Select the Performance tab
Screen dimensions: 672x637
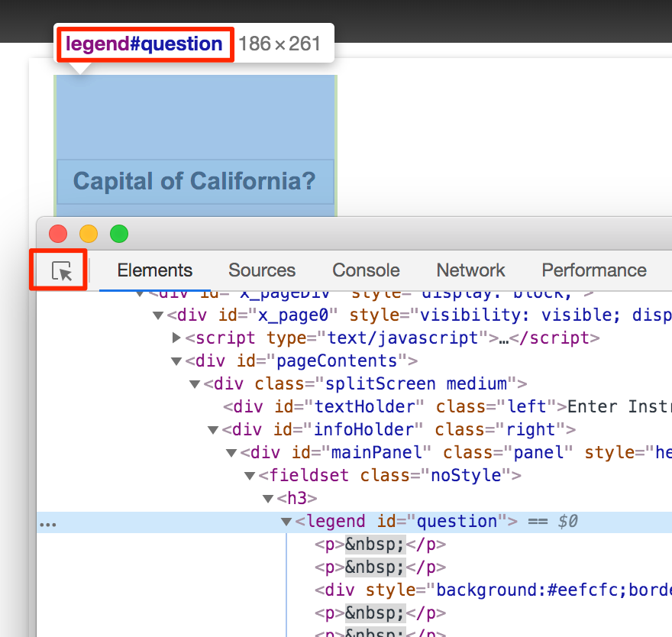[594, 270]
